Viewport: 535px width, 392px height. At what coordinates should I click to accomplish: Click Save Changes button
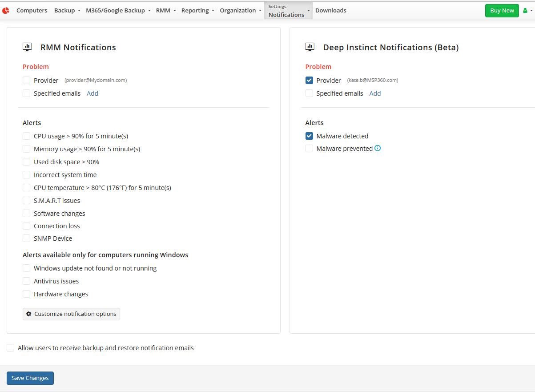(x=30, y=378)
